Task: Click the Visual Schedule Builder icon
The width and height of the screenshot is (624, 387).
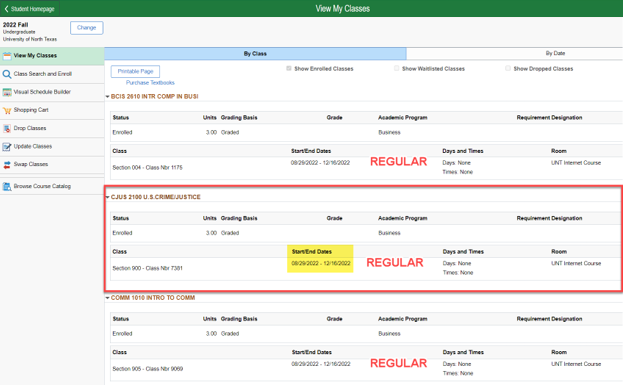Action: coord(7,92)
